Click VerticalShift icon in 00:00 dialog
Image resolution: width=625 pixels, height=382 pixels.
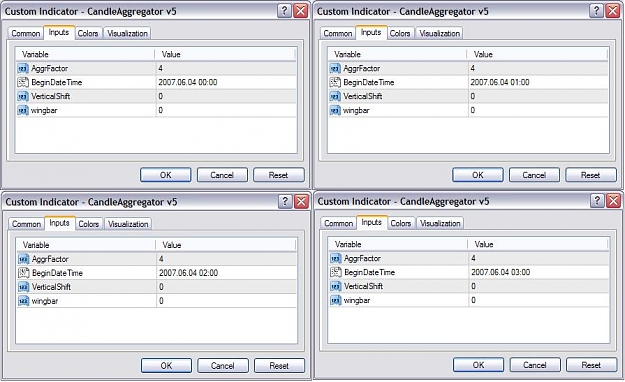pos(23,96)
